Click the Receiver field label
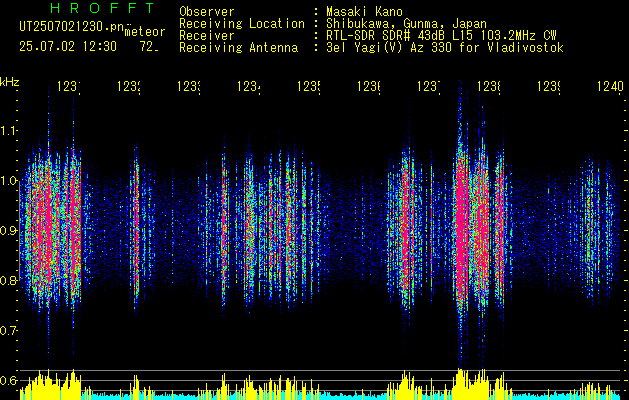 (207, 36)
